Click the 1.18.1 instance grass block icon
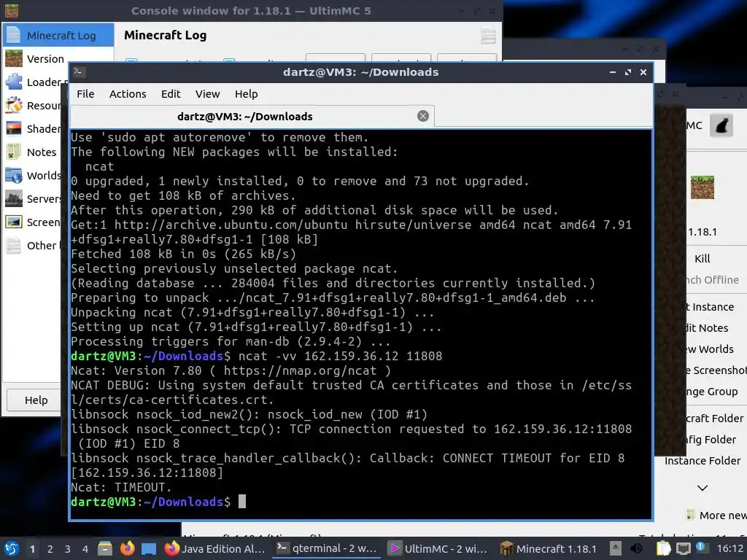The height and width of the screenshot is (560, 747). pos(703,187)
